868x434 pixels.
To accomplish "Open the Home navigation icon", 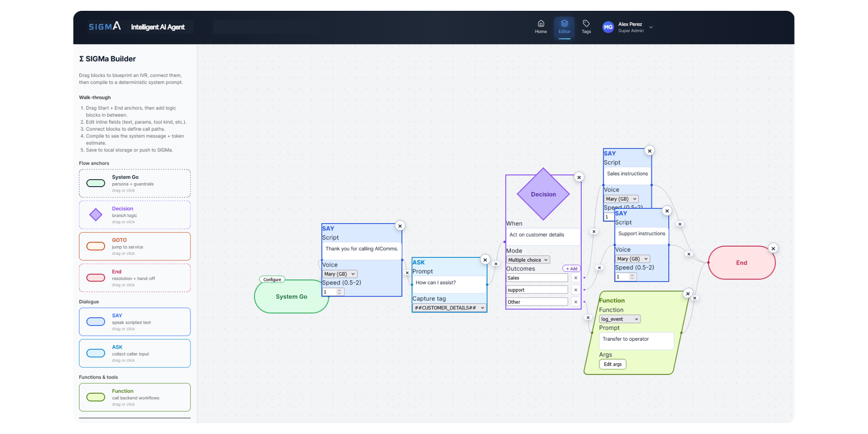I will pyautogui.click(x=541, y=26).
